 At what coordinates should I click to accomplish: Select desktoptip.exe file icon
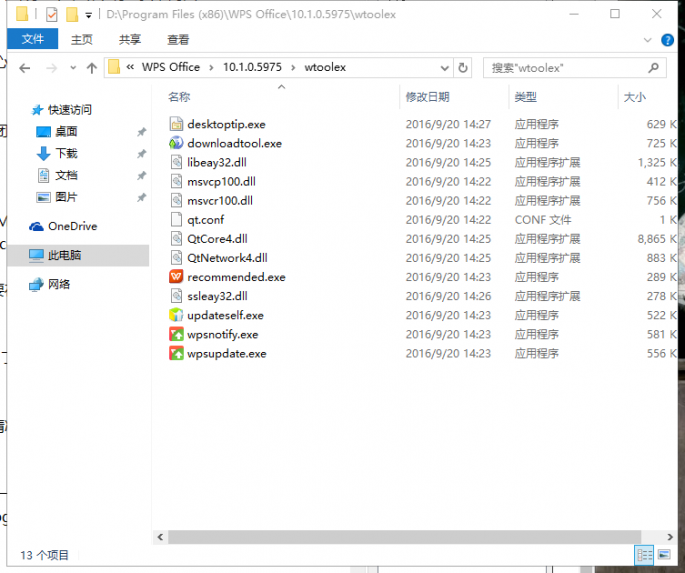pyautogui.click(x=176, y=124)
